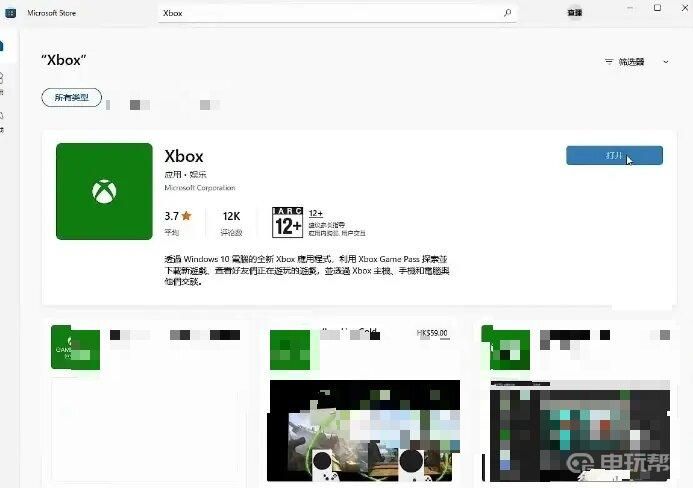This screenshot has width=693, height=488.
Task: Click the Microsoft Corporation publisher text
Action: [x=200, y=188]
